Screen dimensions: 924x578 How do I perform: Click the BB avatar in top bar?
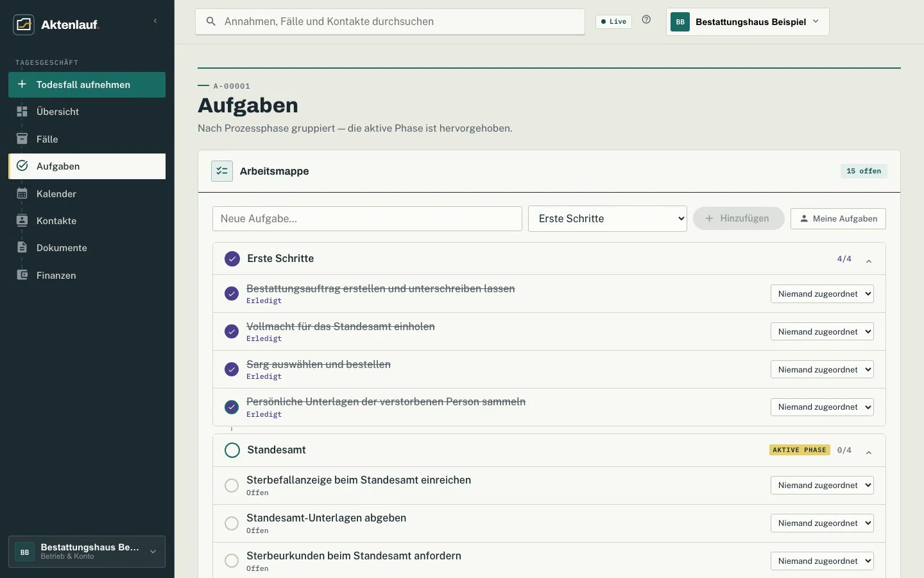click(x=680, y=22)
